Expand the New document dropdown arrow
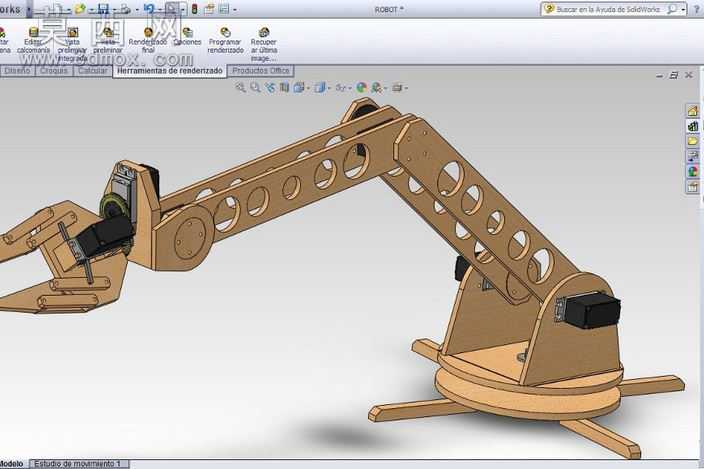704x469 pixels. pyautogui.click(x=69, y=9)
